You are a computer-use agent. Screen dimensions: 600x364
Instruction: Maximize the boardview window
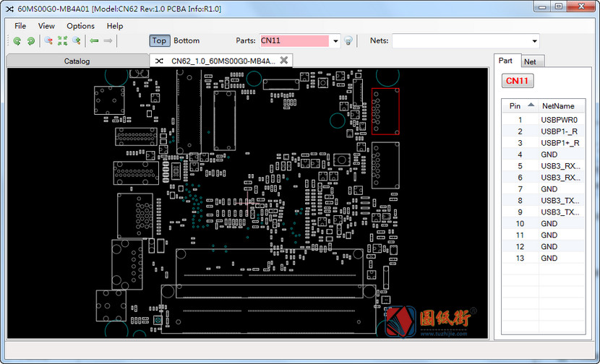point(559,6)
